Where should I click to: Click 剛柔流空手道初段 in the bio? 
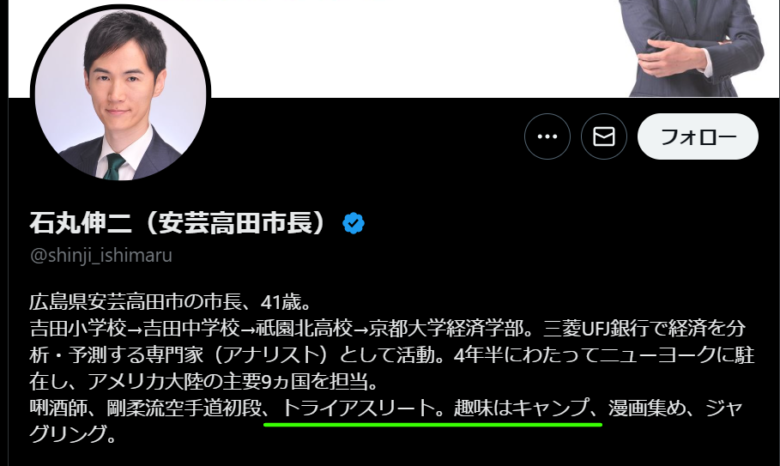pos(184,408)
